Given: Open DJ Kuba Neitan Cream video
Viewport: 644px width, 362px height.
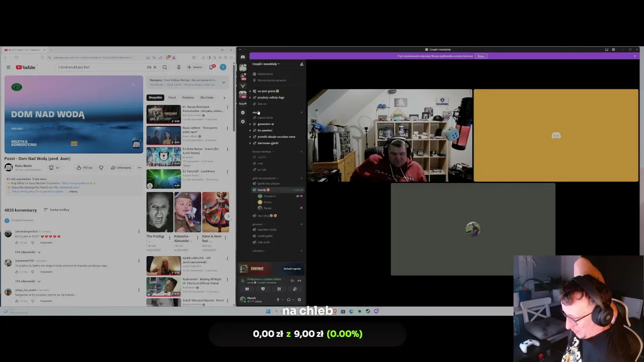Looking at the screenshot, I should 164,156.
